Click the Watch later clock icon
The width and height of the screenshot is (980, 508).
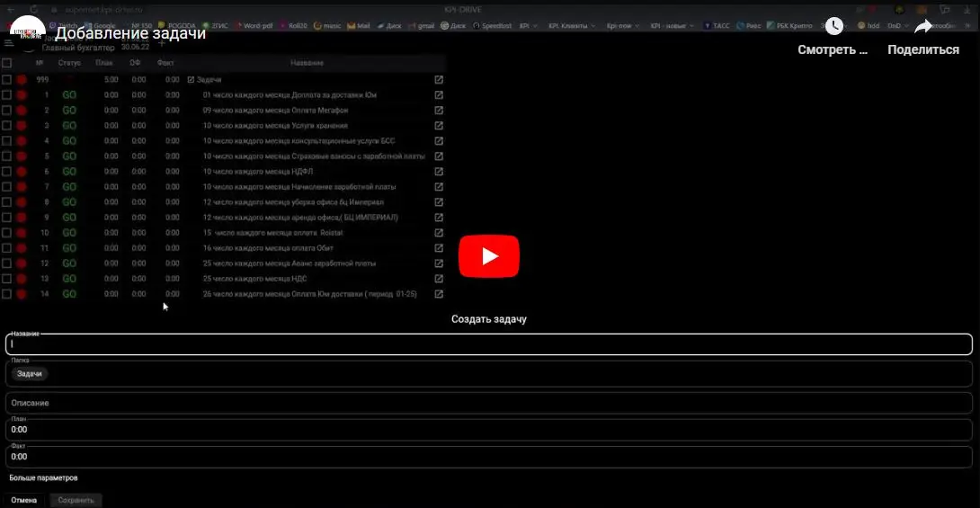pyautogui.click(x=833, y=26)
